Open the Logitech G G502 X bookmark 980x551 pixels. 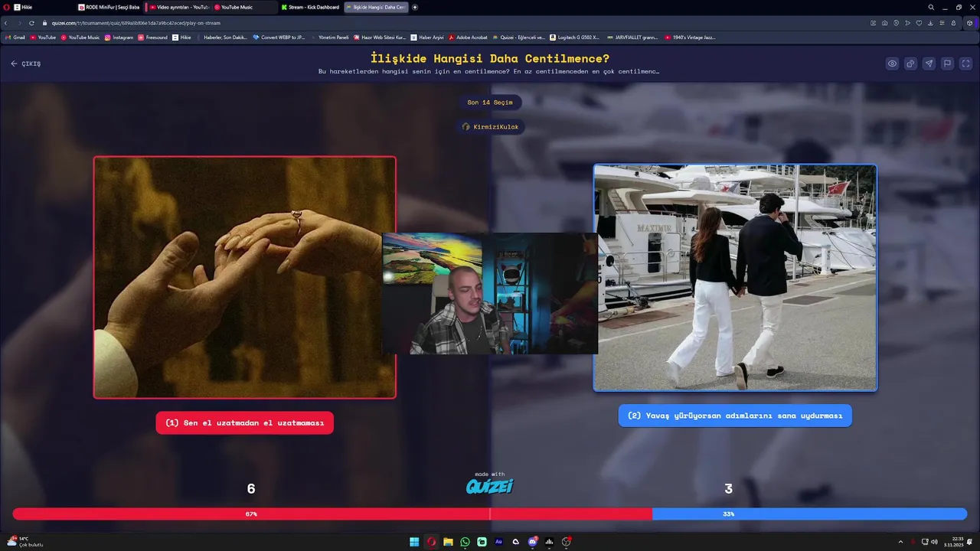pyautogui.click(x=574, y=37)
